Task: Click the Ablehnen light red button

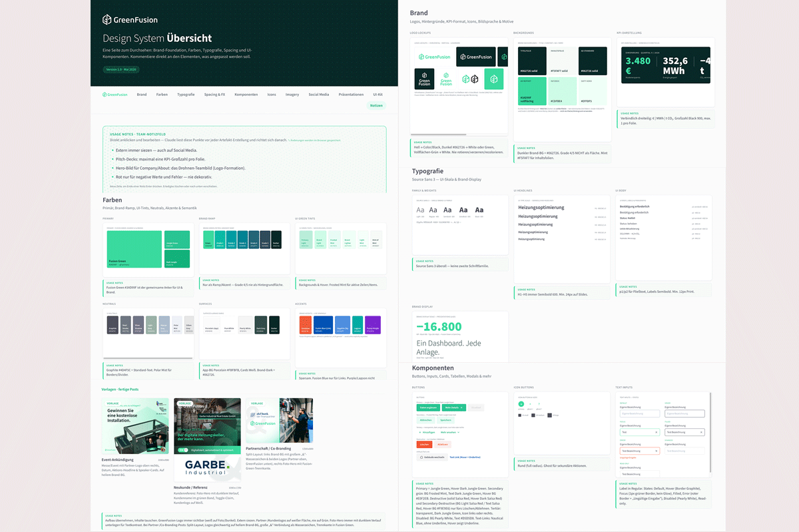Action: coord(443,444)
